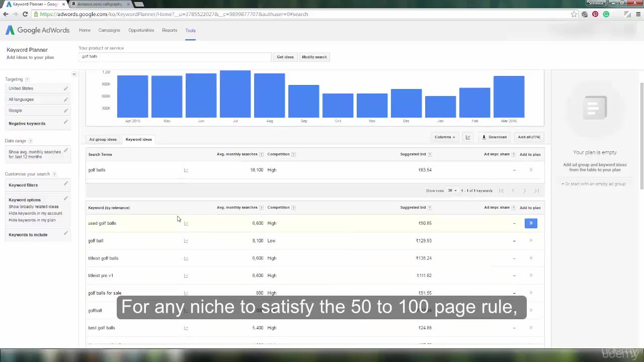Image resolution: width=644 pixels, height=362 pixels.
Task: Collapse the left sidebar arrow
Action: click(x=74, y=74)
